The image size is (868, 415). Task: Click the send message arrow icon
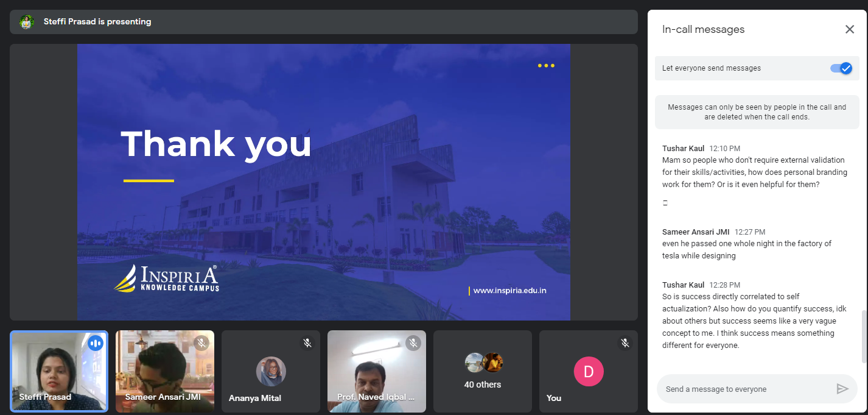[842, 389]
